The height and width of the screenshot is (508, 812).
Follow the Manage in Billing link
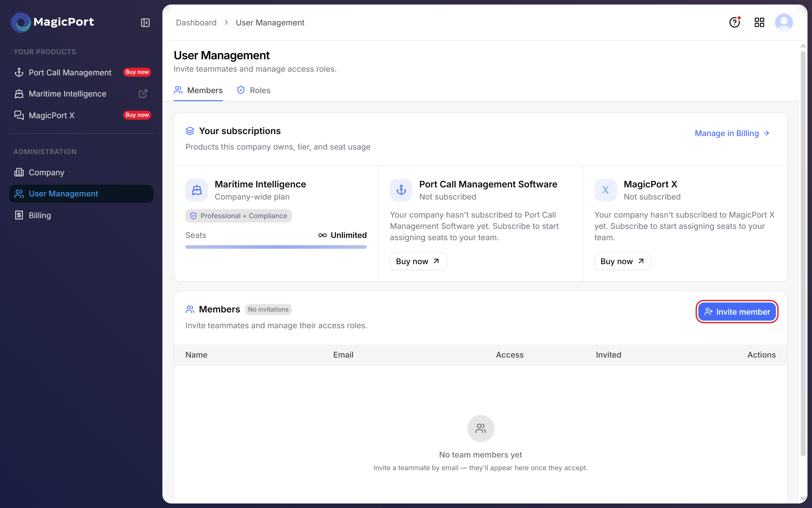pyautogui.click(x=732, y=133)
